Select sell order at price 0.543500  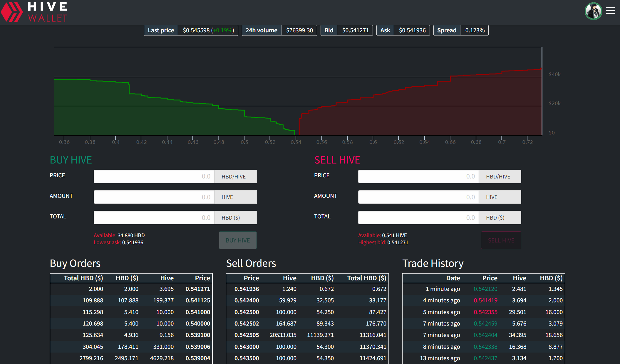pyautogui.click(x=307, y=358)
